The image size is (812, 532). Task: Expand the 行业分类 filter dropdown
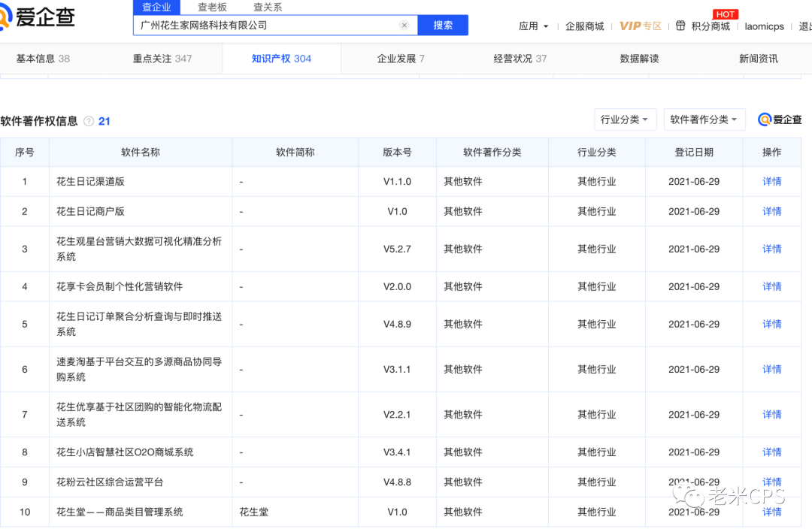tap(625, 119)
